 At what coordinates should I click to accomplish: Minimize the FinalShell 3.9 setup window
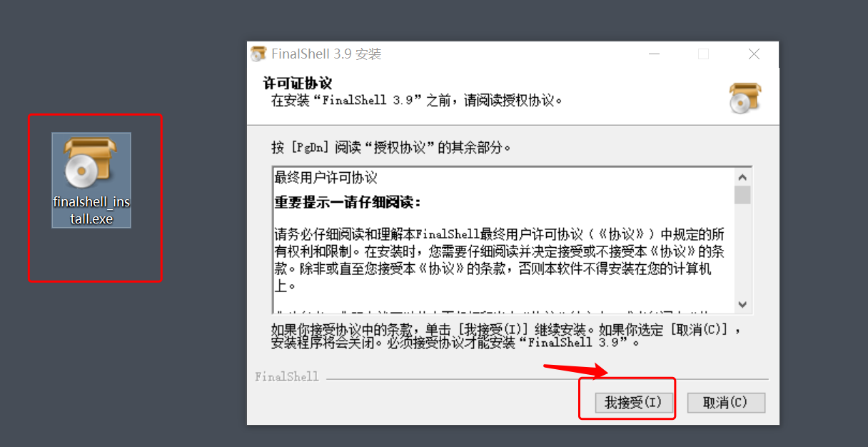[654, 54]
